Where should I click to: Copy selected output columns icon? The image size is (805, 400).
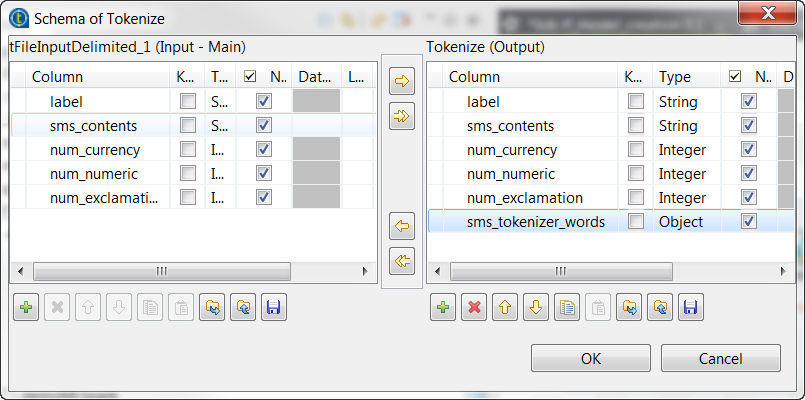(567, 307)
